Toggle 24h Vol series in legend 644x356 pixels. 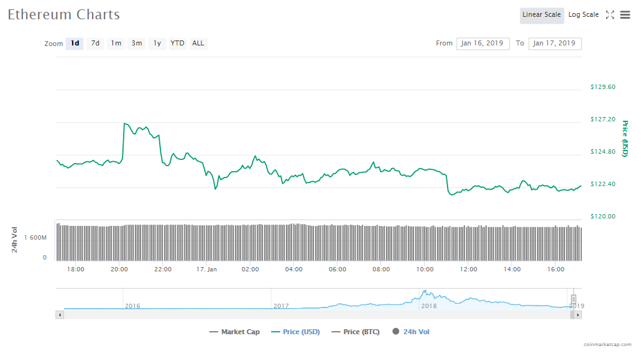pyautogui.click(x=410, y=332)
